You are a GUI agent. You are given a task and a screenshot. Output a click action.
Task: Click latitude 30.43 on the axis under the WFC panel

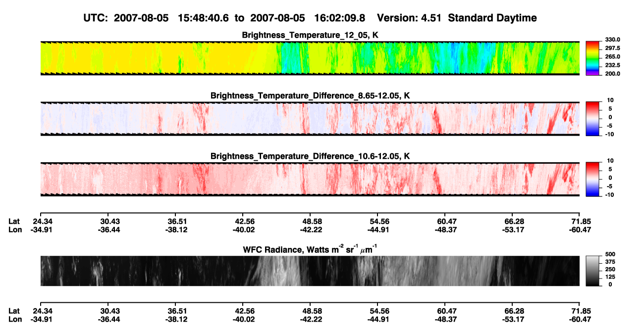110,311
